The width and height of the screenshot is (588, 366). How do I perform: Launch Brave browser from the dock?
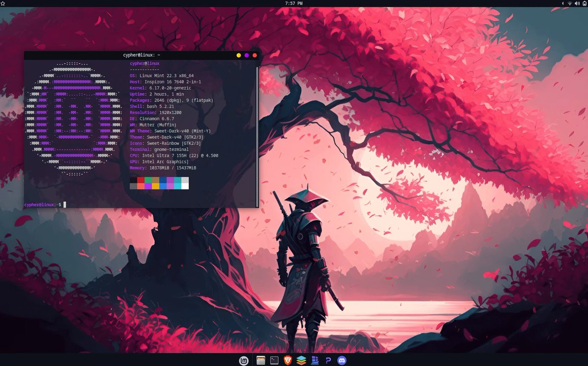click(x=288, y=360)
